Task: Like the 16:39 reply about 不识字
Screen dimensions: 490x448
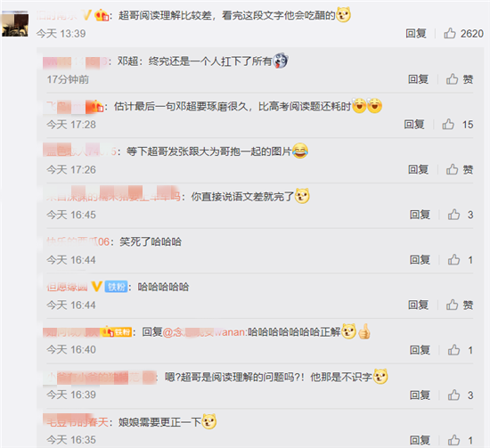Action: coord(453,395)
